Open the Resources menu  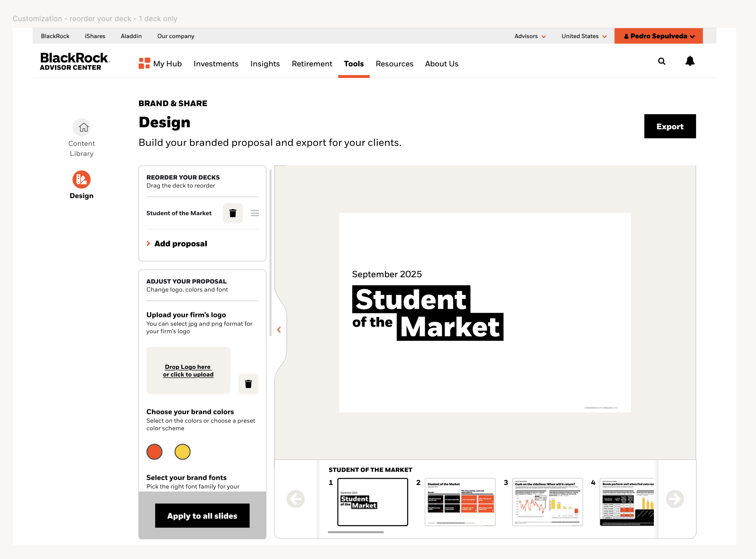coord(395,64)
